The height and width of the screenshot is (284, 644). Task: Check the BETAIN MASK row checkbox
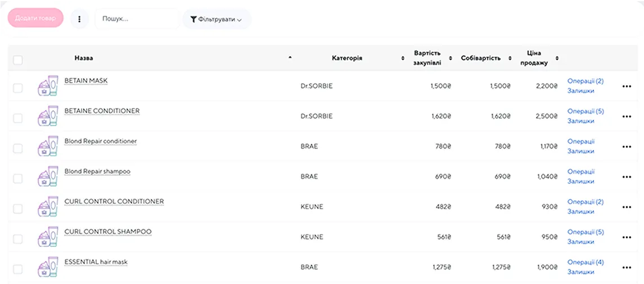click(18, 88)
